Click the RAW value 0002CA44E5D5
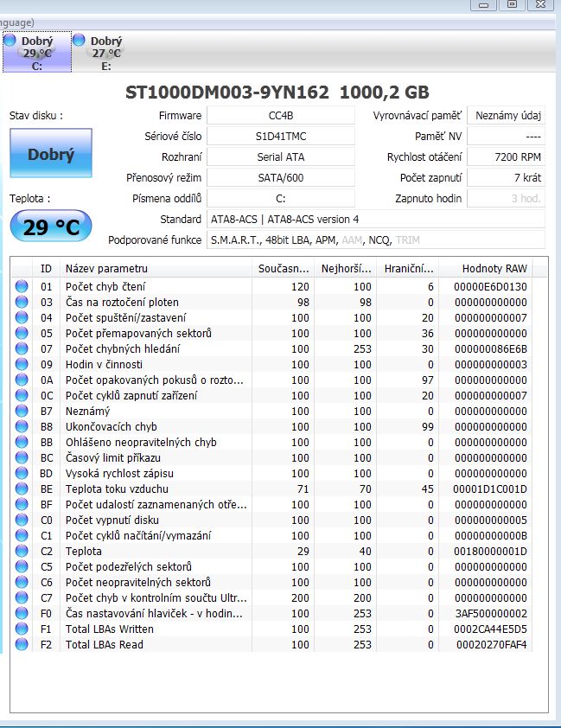This screenshot has width=561, height=728. 490,629
